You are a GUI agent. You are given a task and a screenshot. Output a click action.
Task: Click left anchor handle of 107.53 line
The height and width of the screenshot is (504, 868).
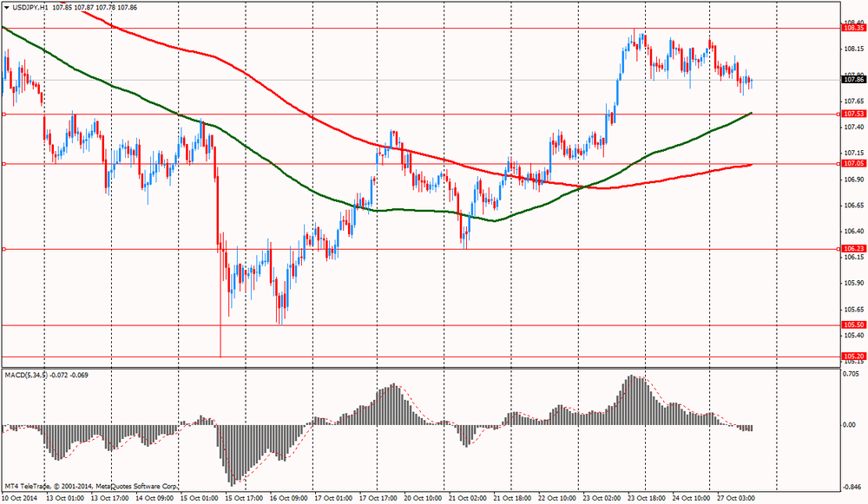pyautogui.click(x=3, y=114)
